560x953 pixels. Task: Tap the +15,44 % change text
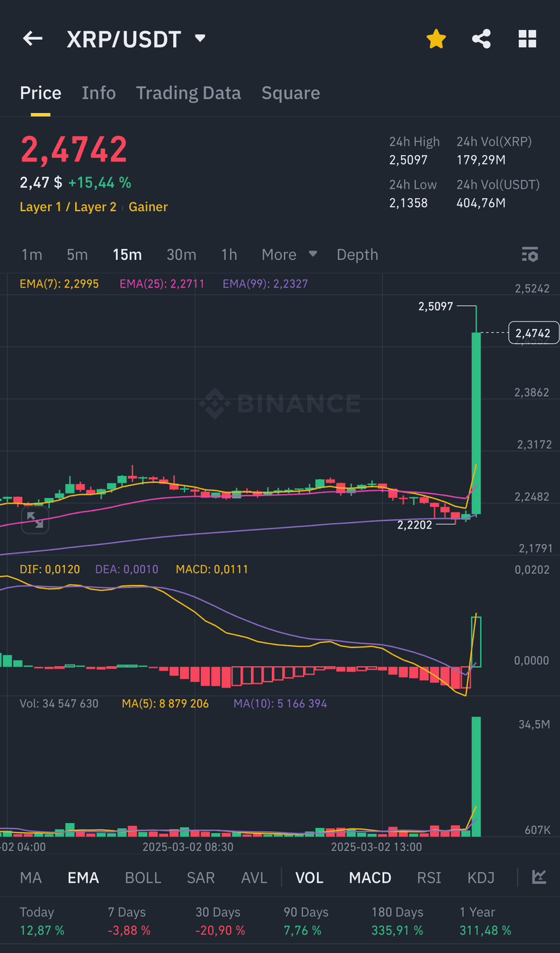coord(100,183)
